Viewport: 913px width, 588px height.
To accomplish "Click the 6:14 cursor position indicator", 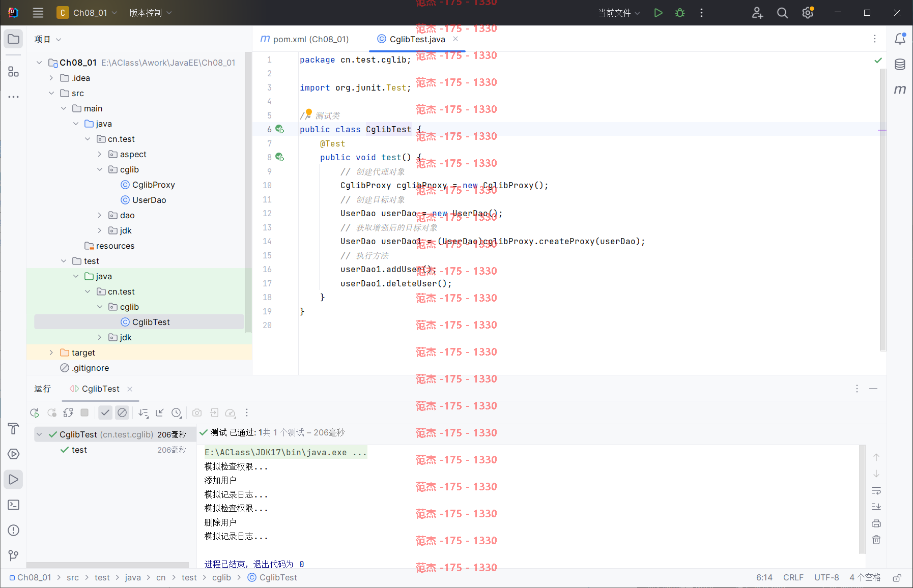I will pos(764,577).
